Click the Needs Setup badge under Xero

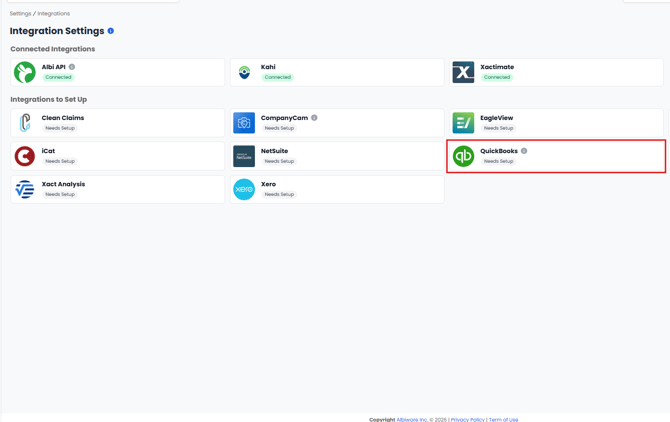[x=279, y=194]
